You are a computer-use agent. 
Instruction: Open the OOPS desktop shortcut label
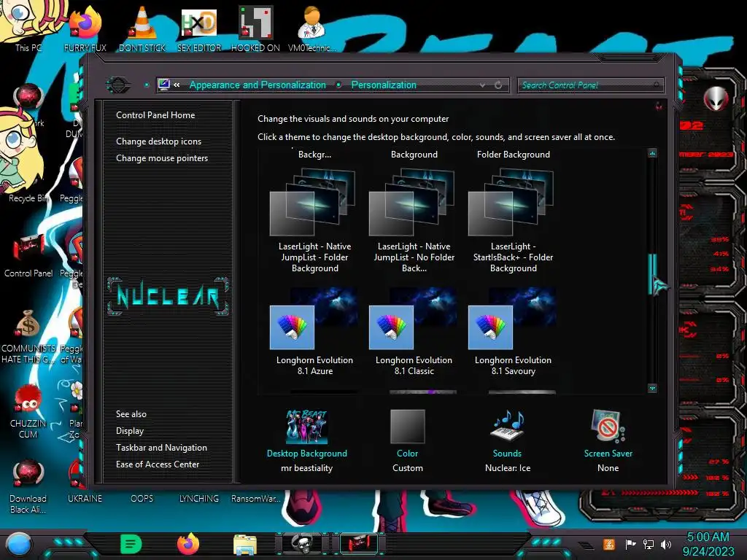pos(142,499)
